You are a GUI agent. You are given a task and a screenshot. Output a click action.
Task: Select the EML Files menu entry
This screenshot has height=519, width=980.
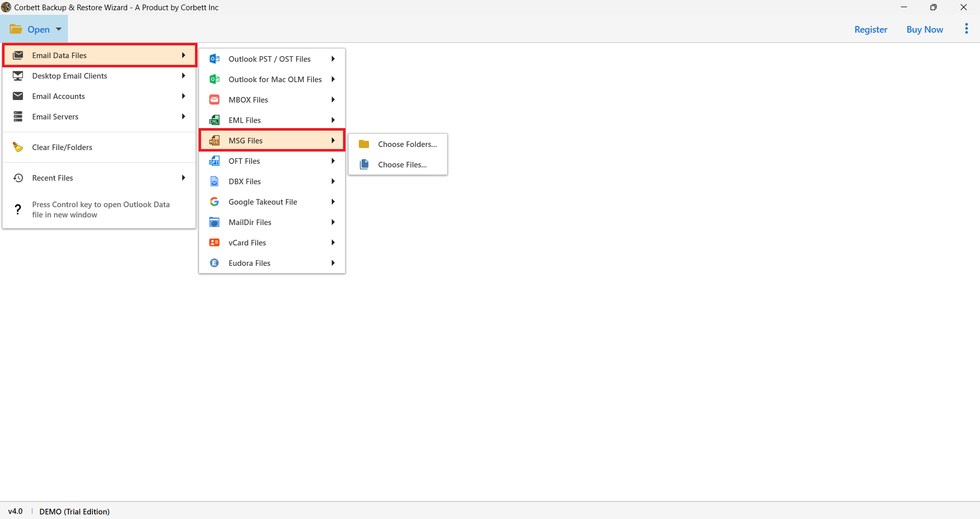272,120
